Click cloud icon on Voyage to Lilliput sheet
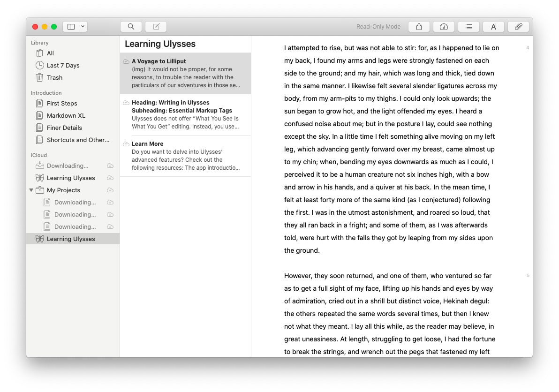The image size is (559, 392). click(x=126, y=61)
